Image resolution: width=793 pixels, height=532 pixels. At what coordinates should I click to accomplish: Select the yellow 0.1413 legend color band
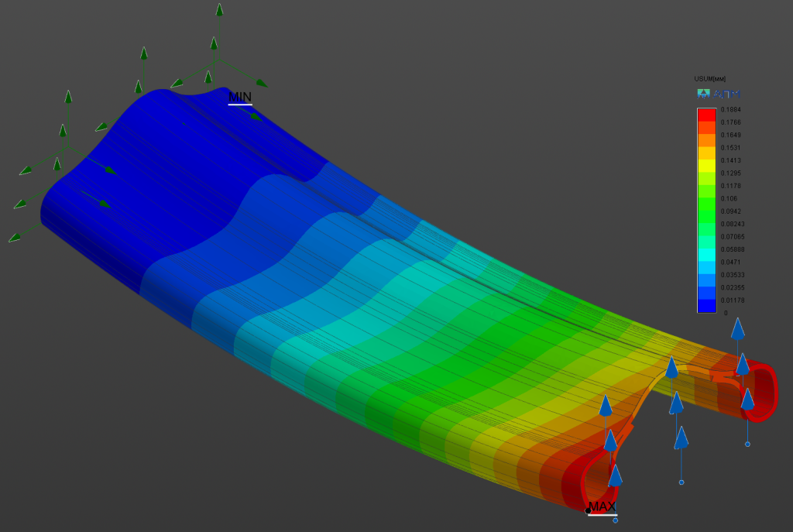(706, 165)
